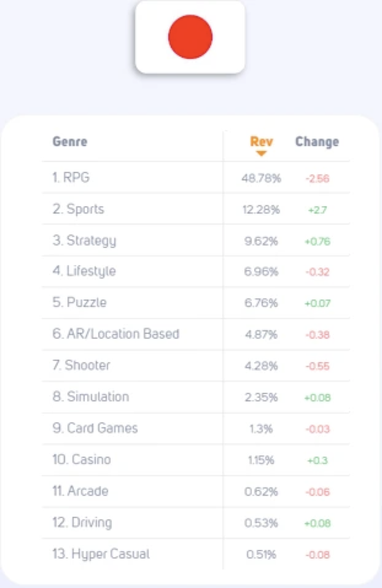Open the Shooter genre entry
Image resolution: width=382 pixels, height=588 pixels.
click(196, 366)
